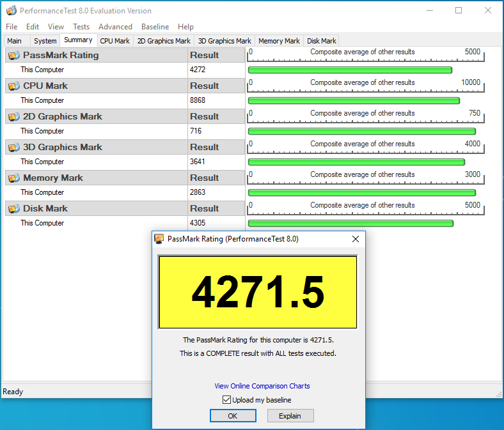
Task: Click the CPU Mark green result bar
Action: tap(354, 101)
